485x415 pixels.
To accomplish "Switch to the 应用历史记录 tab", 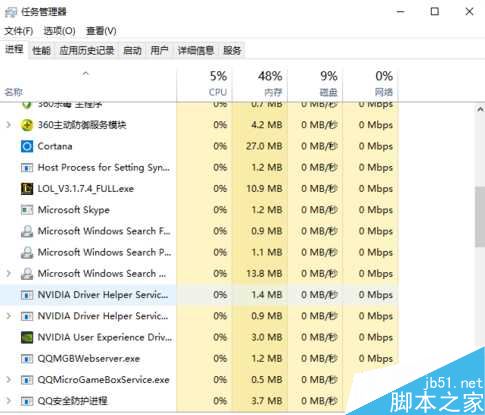I will (87, 51).
